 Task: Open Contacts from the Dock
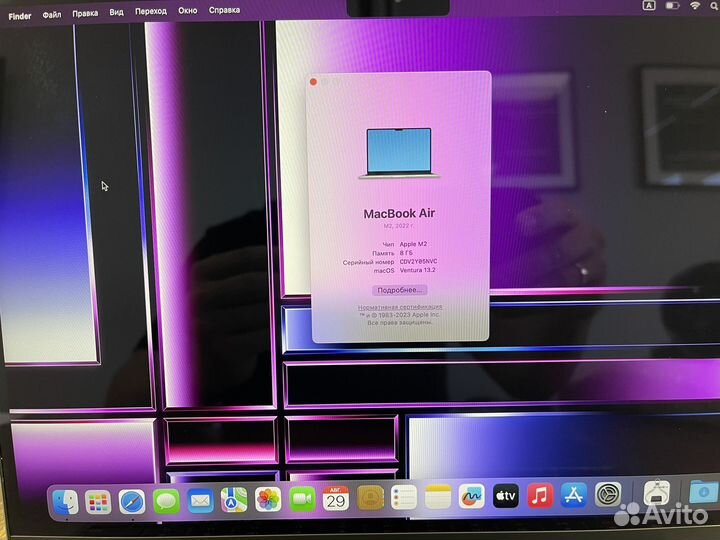pyautogui.click(x=370, y=498)
